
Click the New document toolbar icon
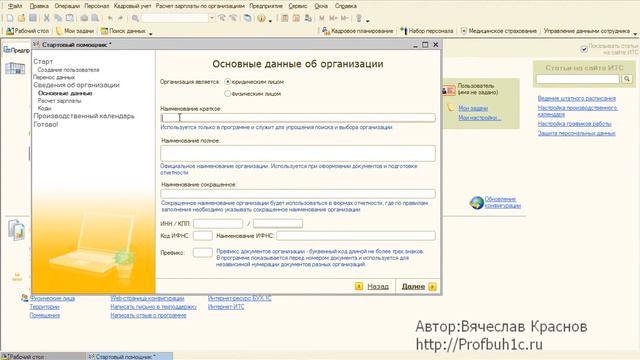point(10,18)
